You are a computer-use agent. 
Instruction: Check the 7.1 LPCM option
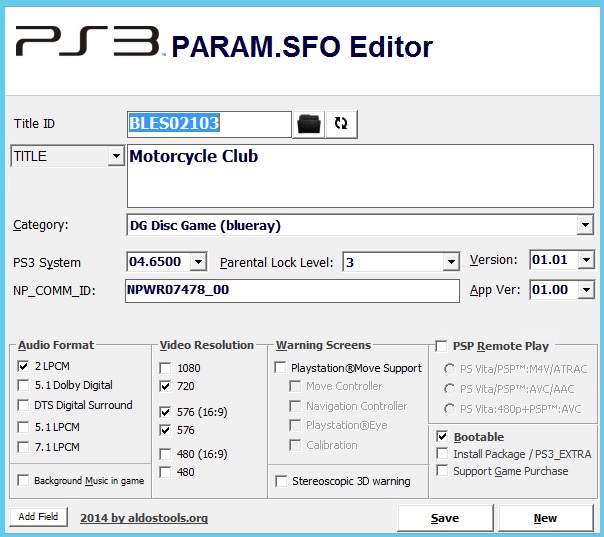pyautogui.click(x=23, y=447)
